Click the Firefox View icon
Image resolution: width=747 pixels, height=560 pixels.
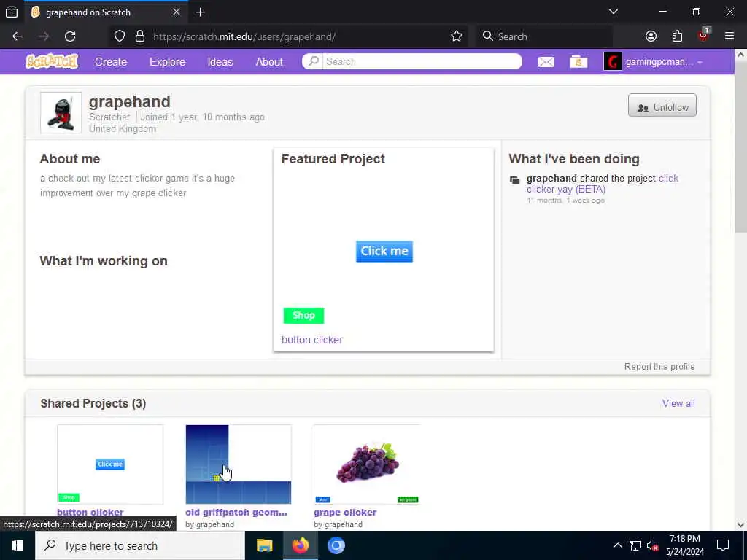click(12, 12)
